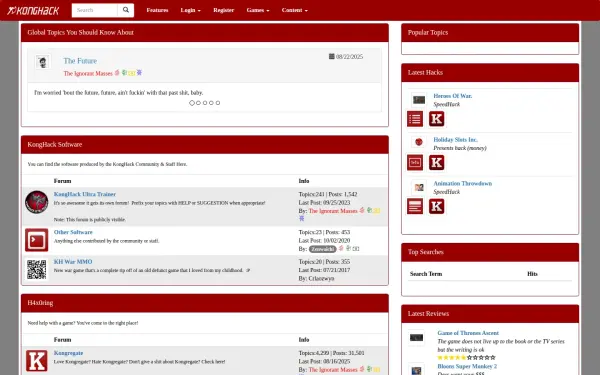Viewport: 600px width, 375px height.
Task: Click the search magnifier button
Action: [x=126, y=10]
